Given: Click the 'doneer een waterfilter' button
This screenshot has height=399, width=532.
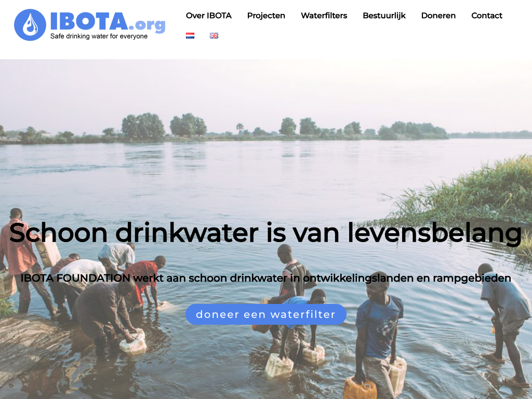Looking at the screenshot, I should tap(265, 314).
